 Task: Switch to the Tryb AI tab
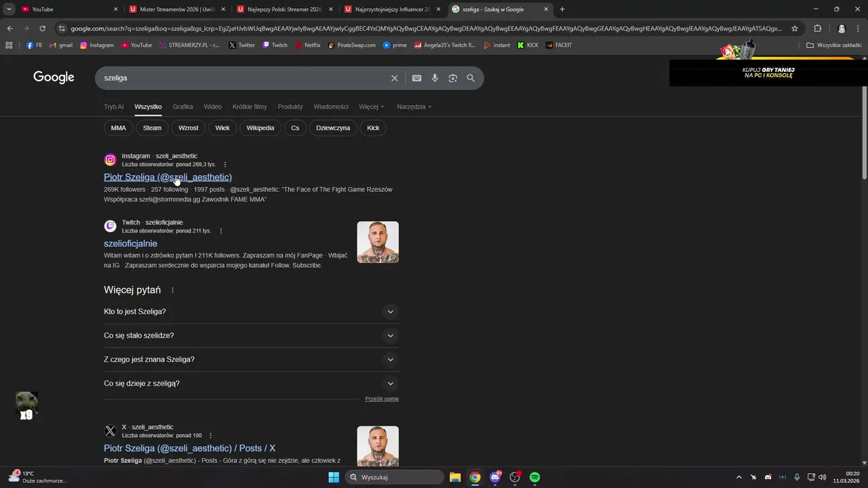(x=113, y=106)
